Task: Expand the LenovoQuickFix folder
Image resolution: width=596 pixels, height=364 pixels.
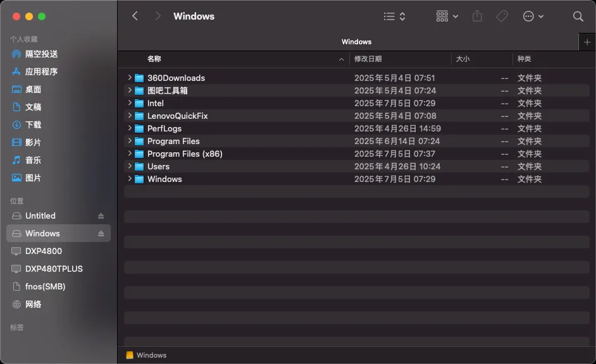Action: click(x=130, y=115)
